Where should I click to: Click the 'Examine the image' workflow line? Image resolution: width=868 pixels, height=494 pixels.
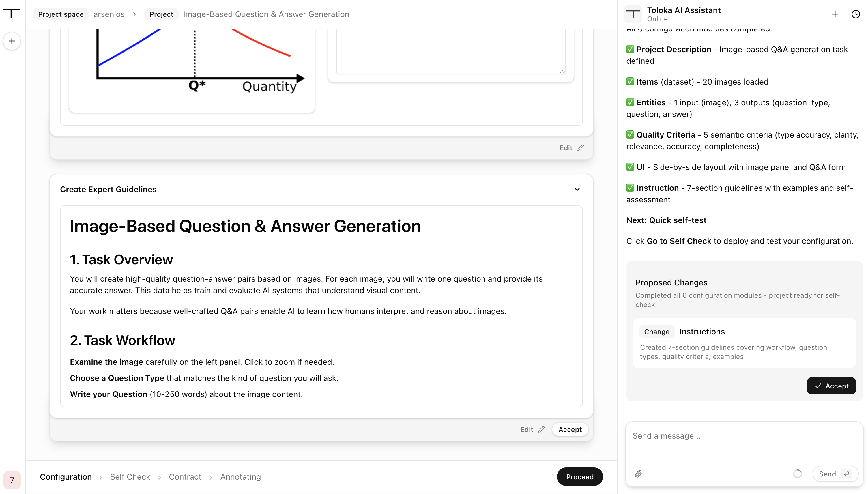pos(202,362)
